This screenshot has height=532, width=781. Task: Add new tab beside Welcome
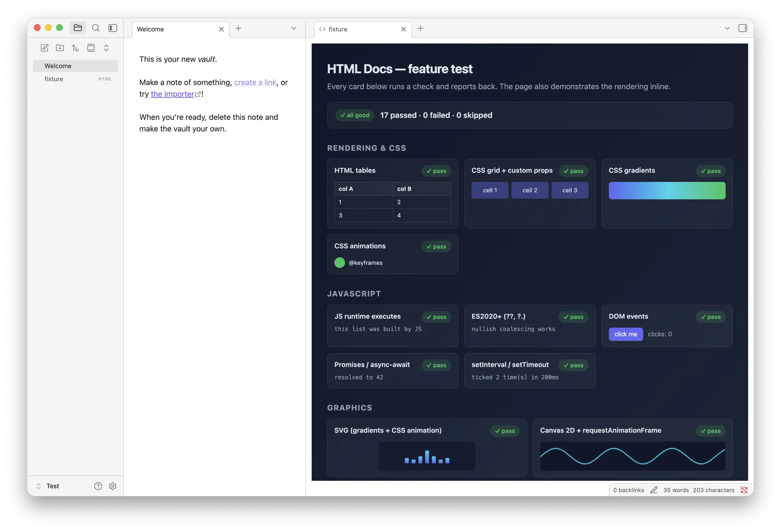tap(238, 28)
